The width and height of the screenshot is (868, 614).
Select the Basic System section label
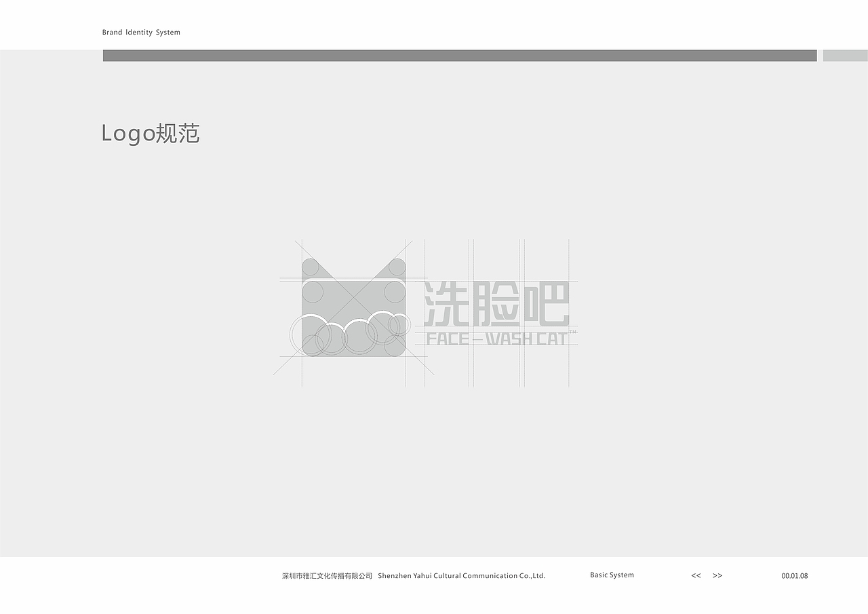click(611, 575)
